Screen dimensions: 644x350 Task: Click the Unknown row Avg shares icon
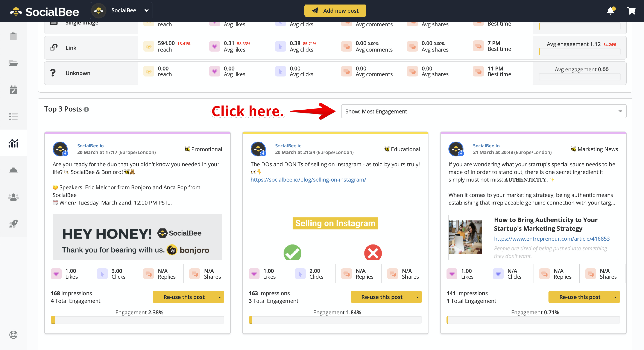click(412, 71)
